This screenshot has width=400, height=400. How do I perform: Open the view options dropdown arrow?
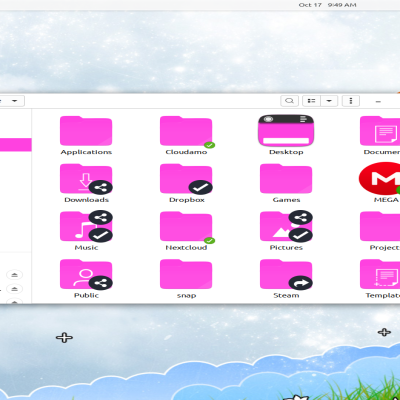coord(329,101)
